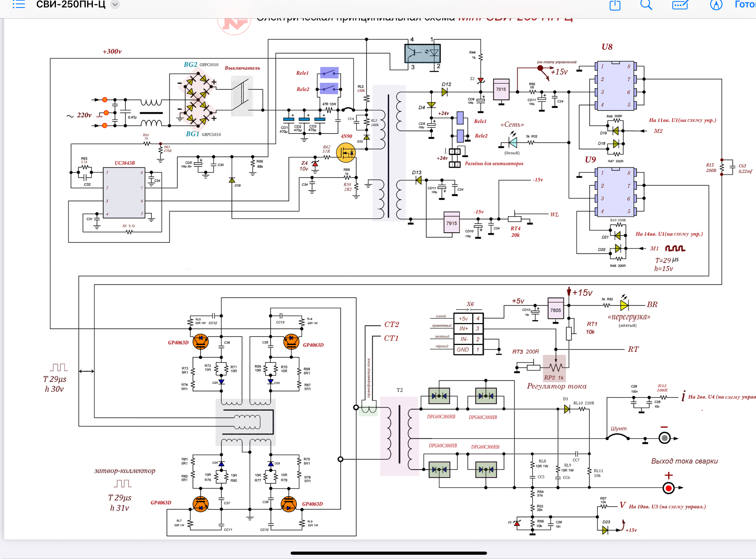The image size is (756, 559).
Task: Click the optocoupler symbol at top
Action: pyautogui.click(x=422, y=54)
